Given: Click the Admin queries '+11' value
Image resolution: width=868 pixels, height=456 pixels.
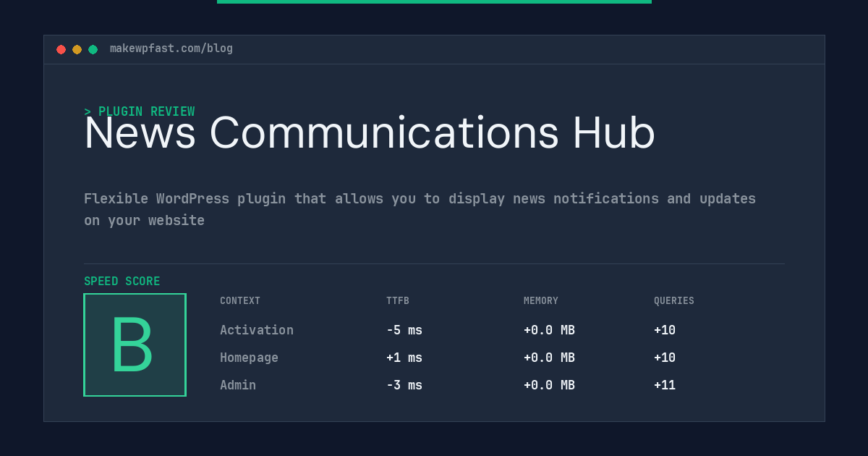Looking at the screenshot, I should pos(665,385).
